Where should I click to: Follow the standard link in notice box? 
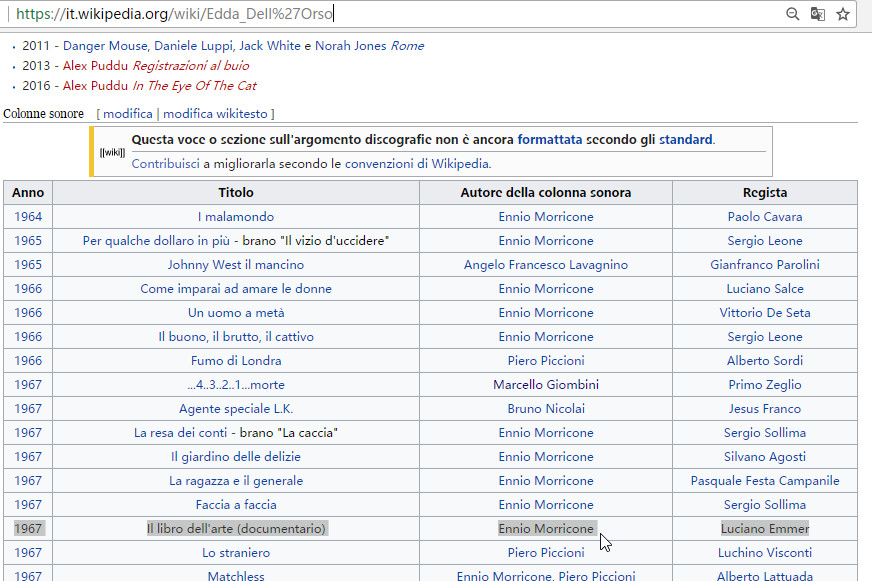pos(686,140)
